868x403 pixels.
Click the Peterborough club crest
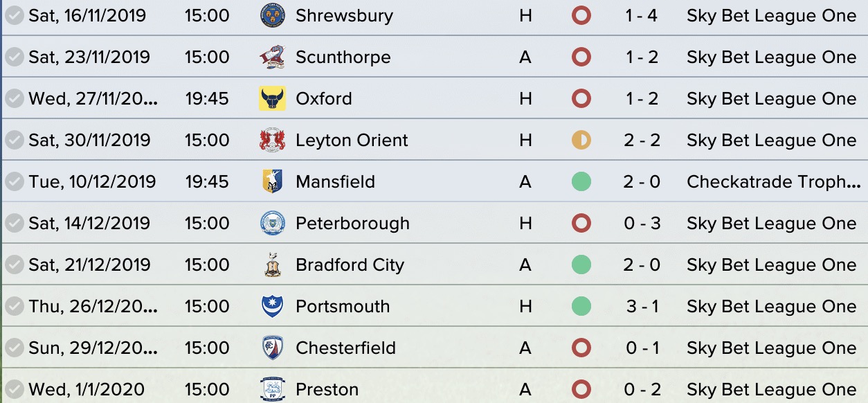[x=272, y=223]
